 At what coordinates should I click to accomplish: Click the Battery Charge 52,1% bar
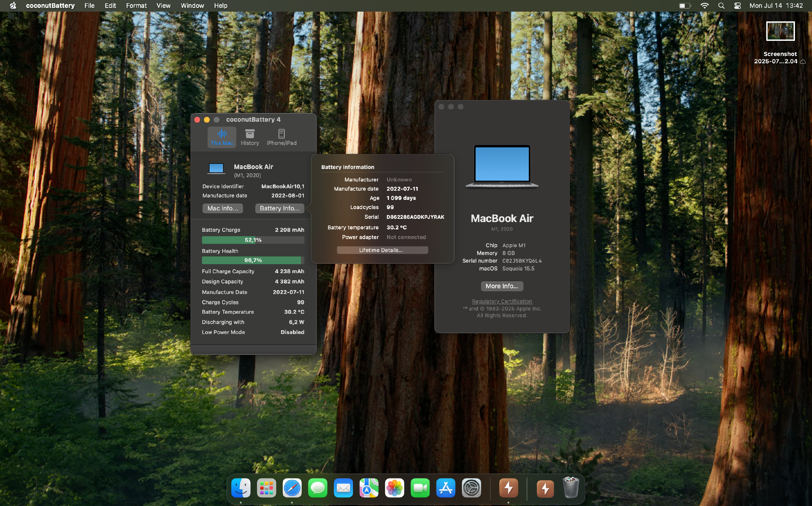[x=253, y=240]
